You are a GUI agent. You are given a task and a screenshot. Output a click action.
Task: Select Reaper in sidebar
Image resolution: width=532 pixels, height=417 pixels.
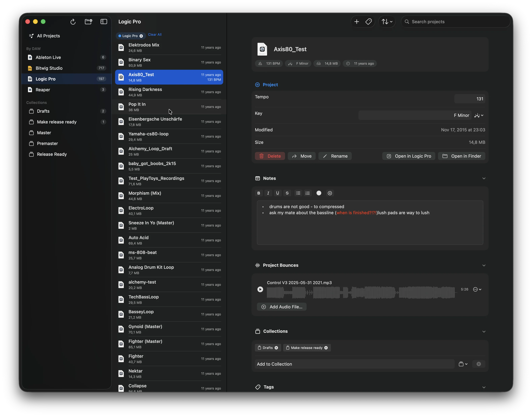coord(66,90)
